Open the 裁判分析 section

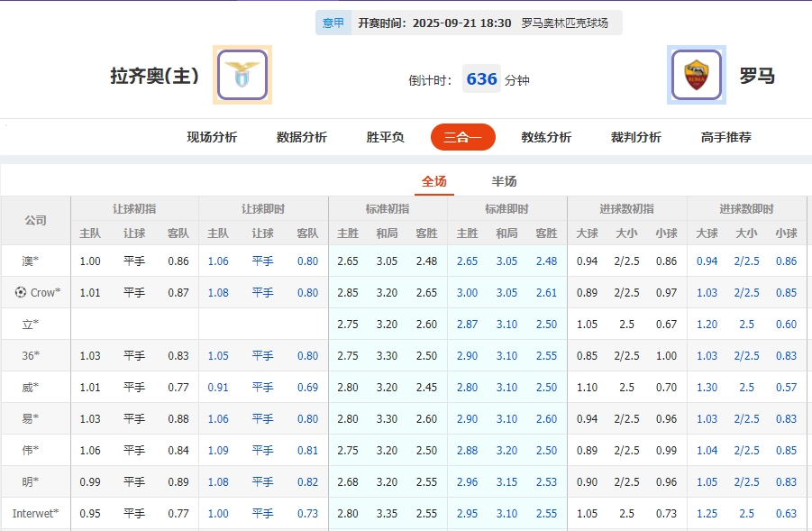tap(635, 137)
